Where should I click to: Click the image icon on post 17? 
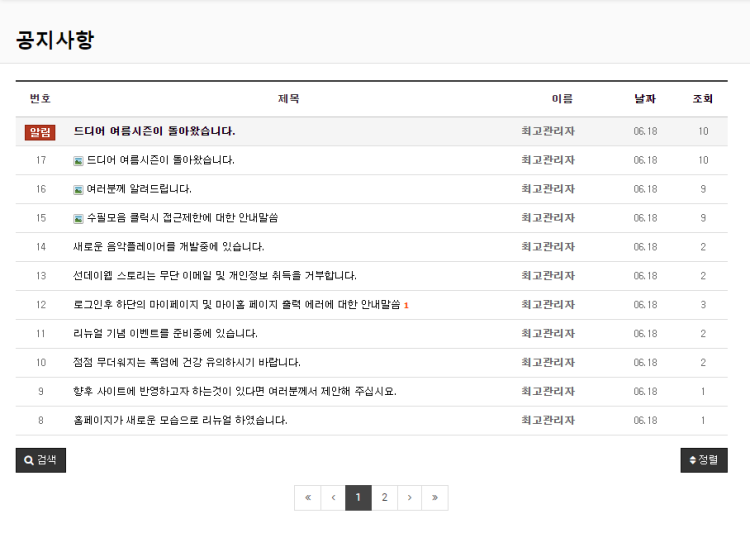[78, 160]
